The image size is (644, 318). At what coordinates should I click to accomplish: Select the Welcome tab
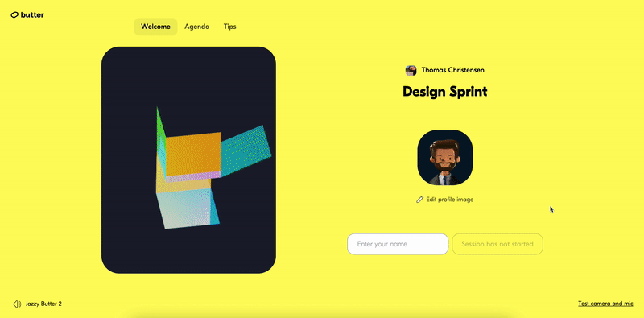tap(155, 27)
